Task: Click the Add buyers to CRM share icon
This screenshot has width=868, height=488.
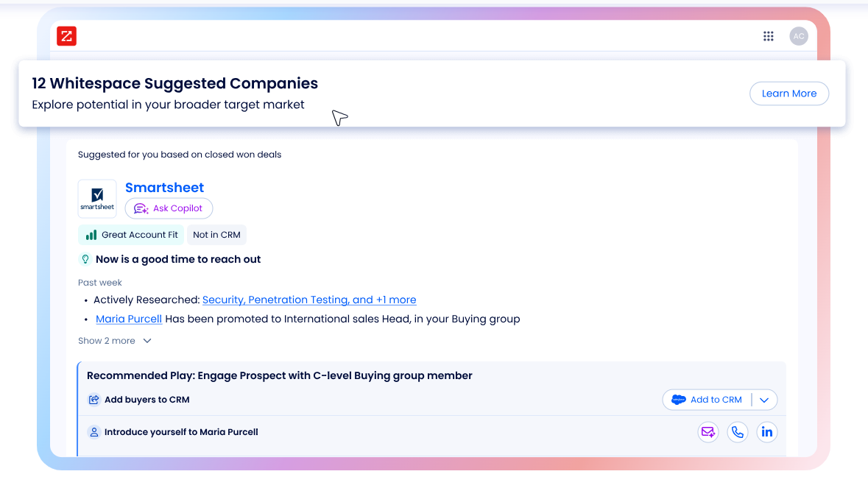Action: click(x=94, y=400)
